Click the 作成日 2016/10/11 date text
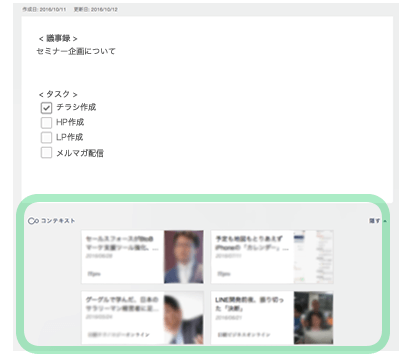 (x=44, y=9)
